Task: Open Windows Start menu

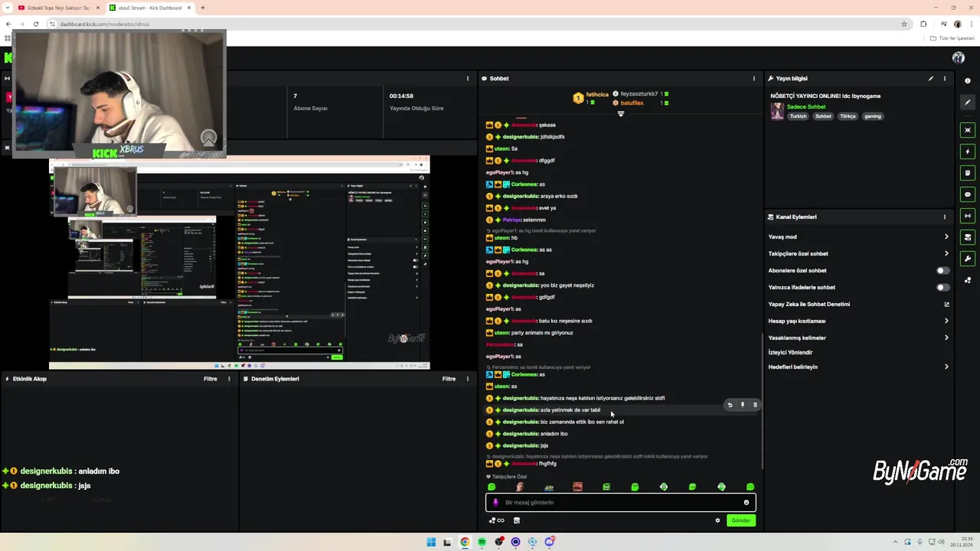Action: [431, 542]
